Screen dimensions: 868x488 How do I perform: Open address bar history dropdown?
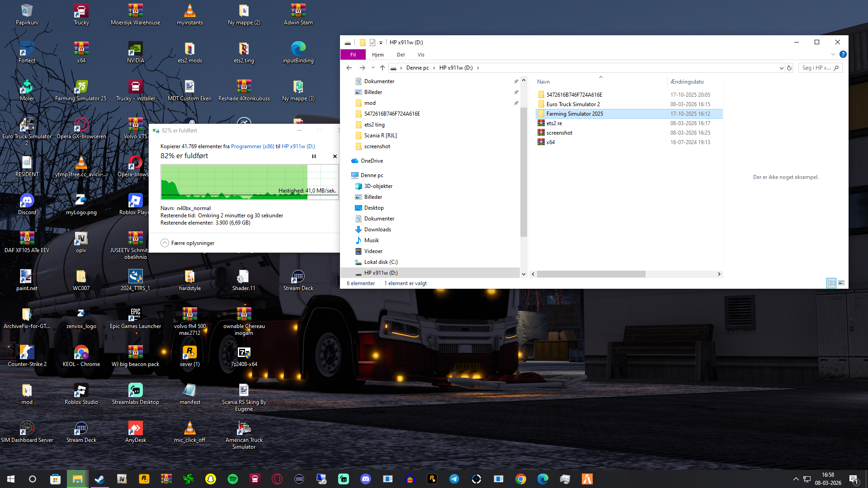coord(781,68)
